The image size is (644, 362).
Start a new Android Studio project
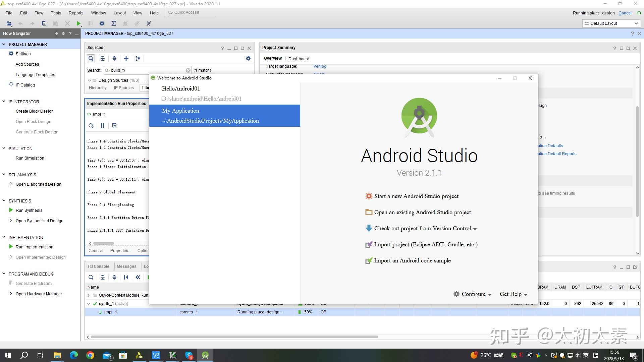(x=416, y=196)
